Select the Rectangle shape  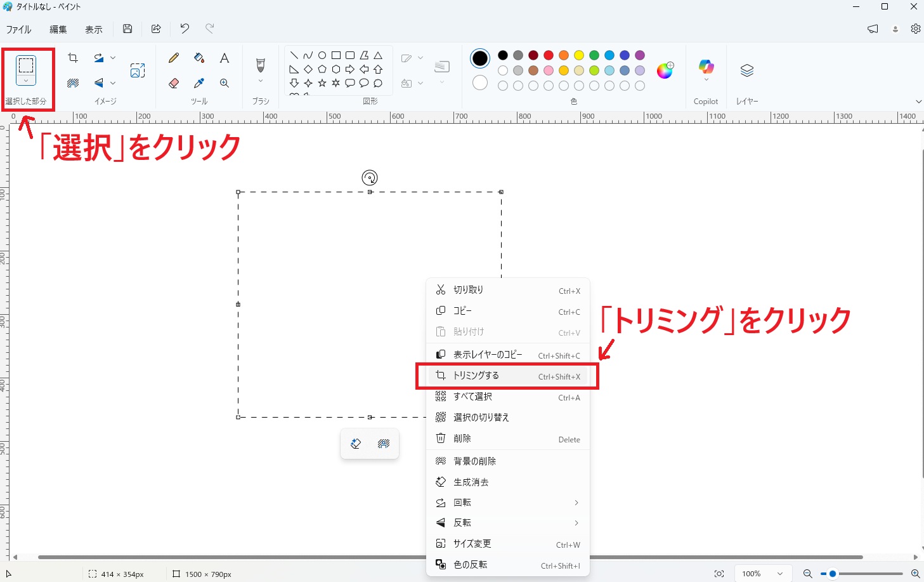click(336, 55)
